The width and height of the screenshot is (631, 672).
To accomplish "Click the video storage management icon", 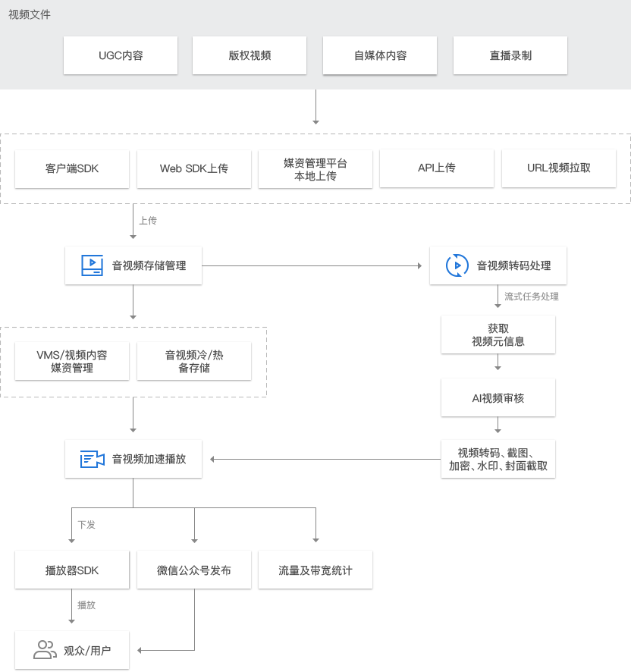I will pyautogui.click(x=92, y=265).
